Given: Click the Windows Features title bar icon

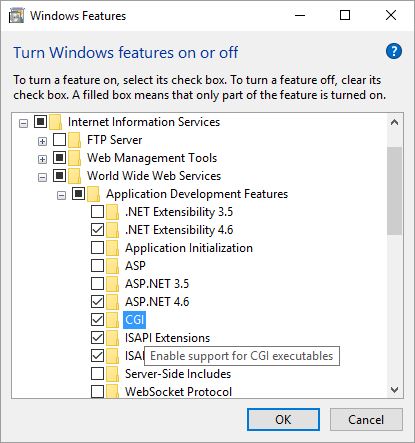Looking at the screenshot, I should click(x=16, y=16).
